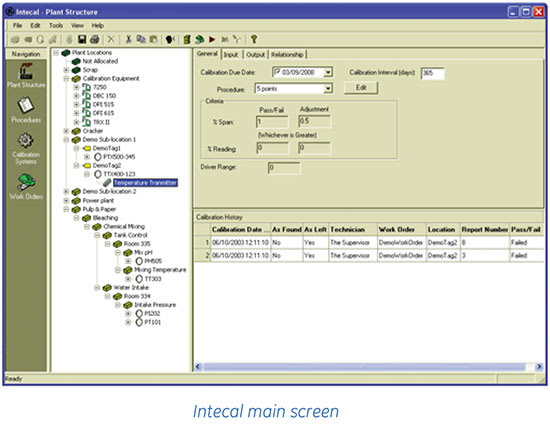550x427 pixels.
Task: Click the yellow tag icon beside DemoTag1
Action: tap(87, 148)
